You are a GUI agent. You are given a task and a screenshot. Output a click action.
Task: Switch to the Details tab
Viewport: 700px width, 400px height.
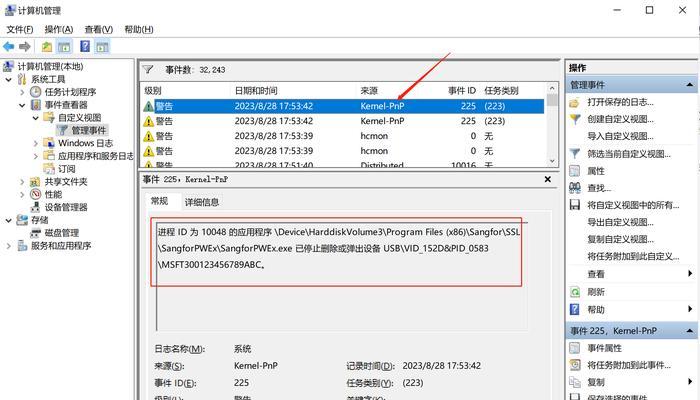click(202, 202)
